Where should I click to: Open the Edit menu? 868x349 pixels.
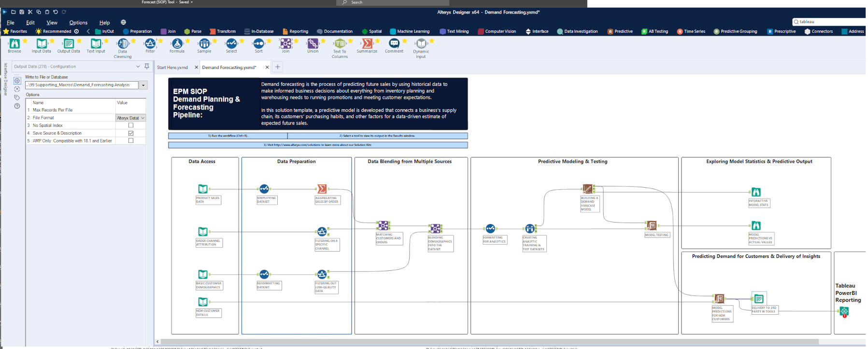click(x=30, y=23)
